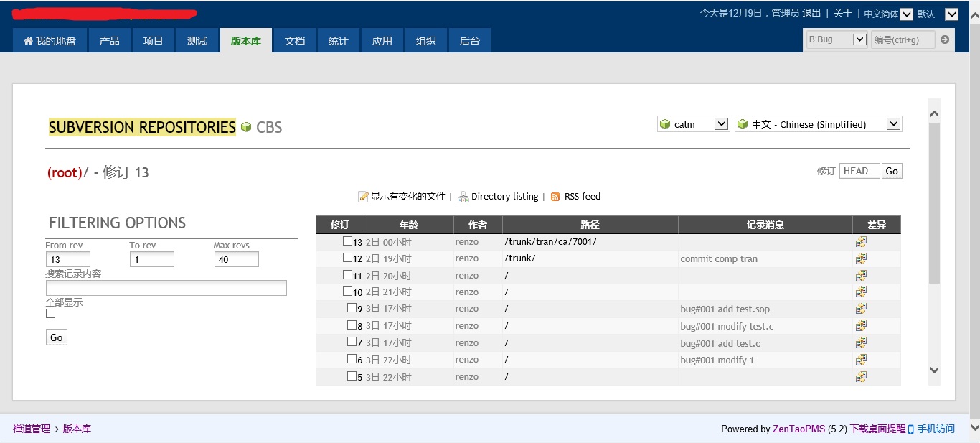Tick checkbox for revision 10

click(x=347, y=292)
